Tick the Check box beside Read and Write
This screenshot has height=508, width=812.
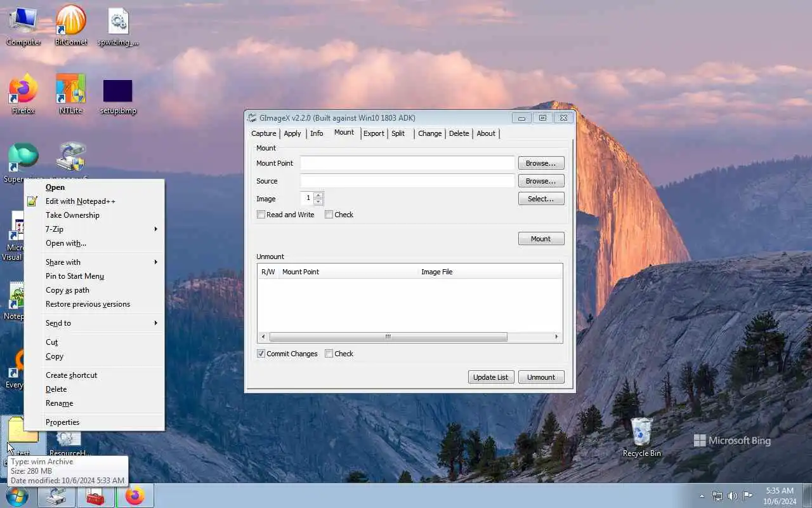329,215
